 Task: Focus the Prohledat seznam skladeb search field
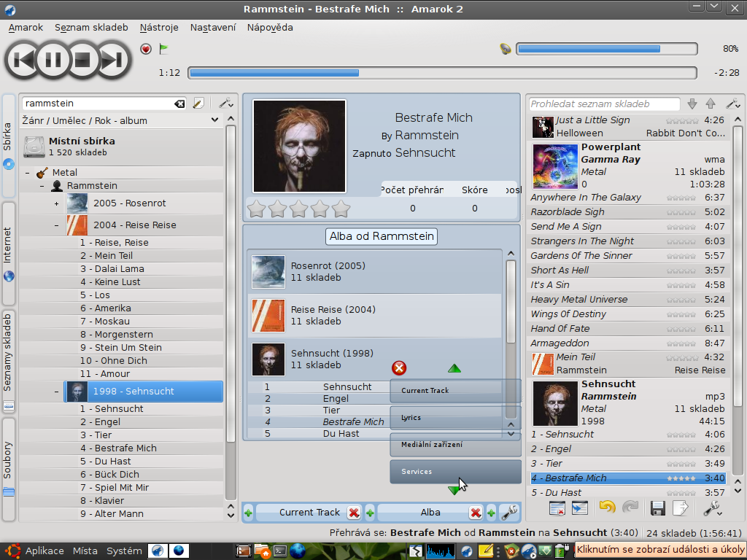(x=604, y=104)
